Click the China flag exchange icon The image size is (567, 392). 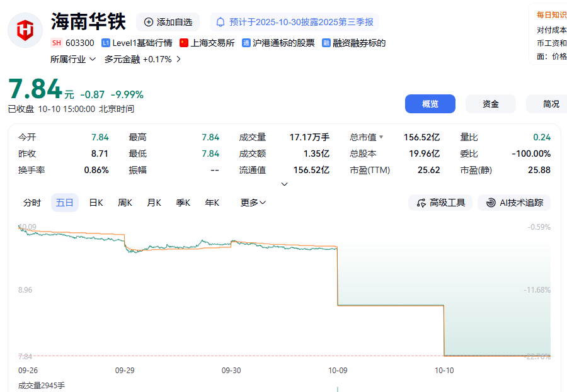click(184, 43)
